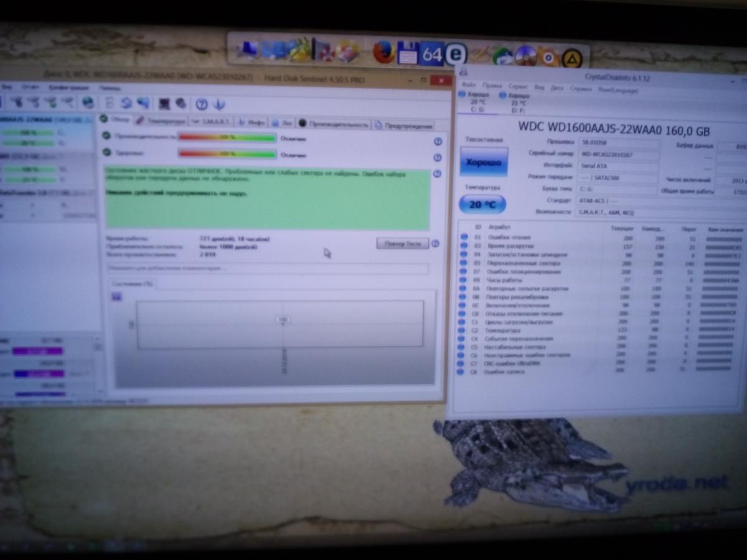The width and height of the screenshot is (747, 560).
Task: Click the Состояние (%) graph tab
Action: (x=131, y=284)
